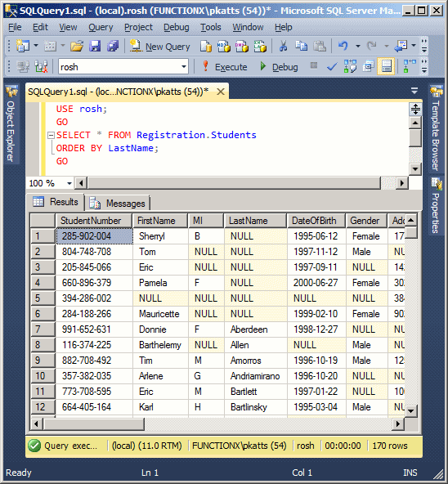Open the rosh database dropdown
Screen dimensions: 448x484
(x=183, y=67)
